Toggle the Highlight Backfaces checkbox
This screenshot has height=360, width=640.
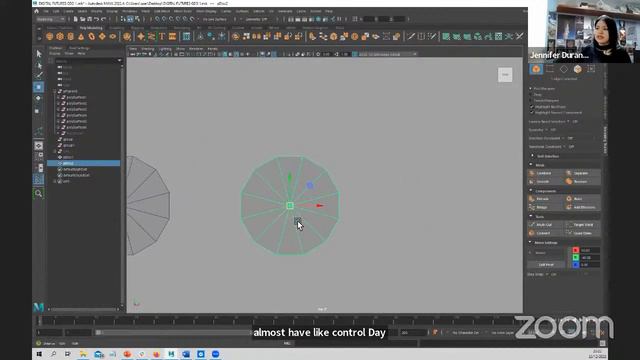(532, 107)
